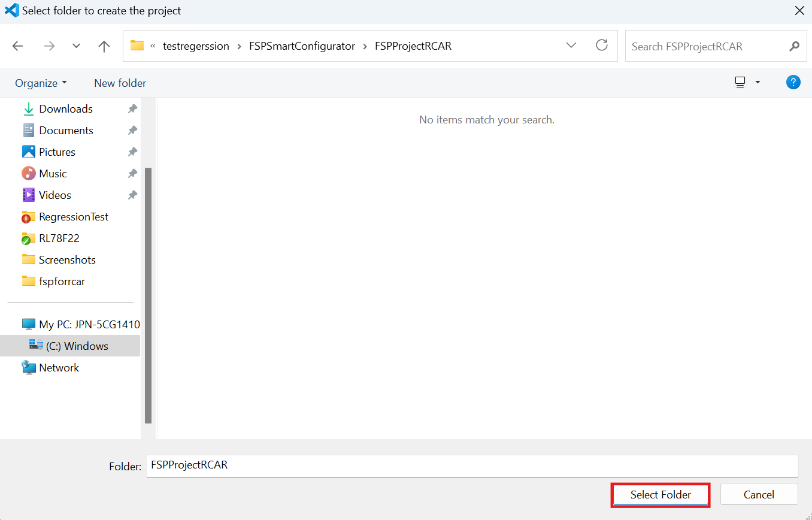This screenshot has height=520, width=812.
Task: Open the Screenshots folder
Action: click(67, 260)
